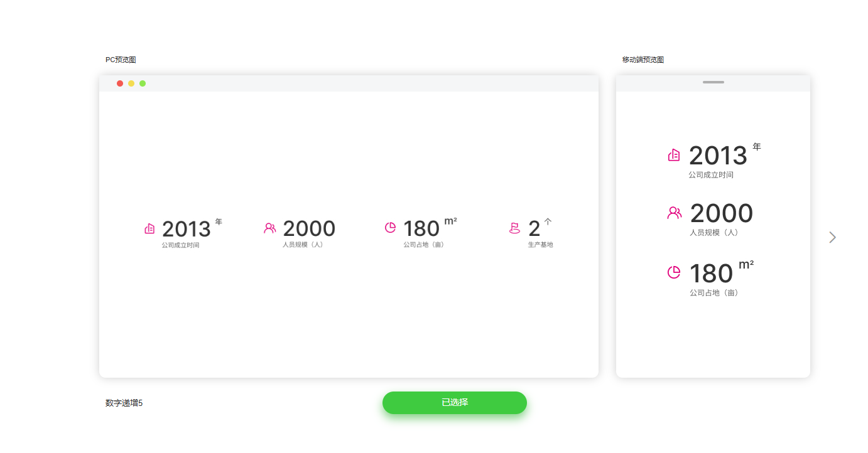Click the 数字递增5 template name
Image resolution: width=868 pixels, height=453 pixels.
click(124, 403)
